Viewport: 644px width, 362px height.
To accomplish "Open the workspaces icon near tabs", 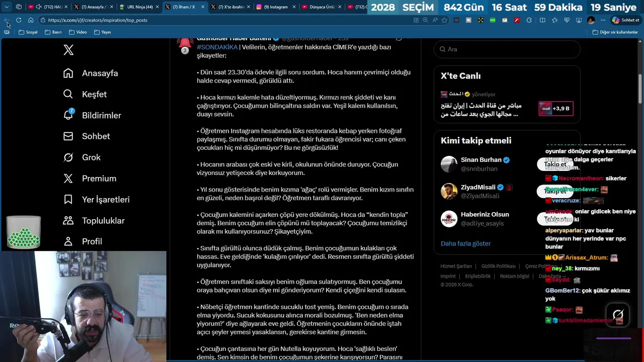I will click(x=19, y=7).
